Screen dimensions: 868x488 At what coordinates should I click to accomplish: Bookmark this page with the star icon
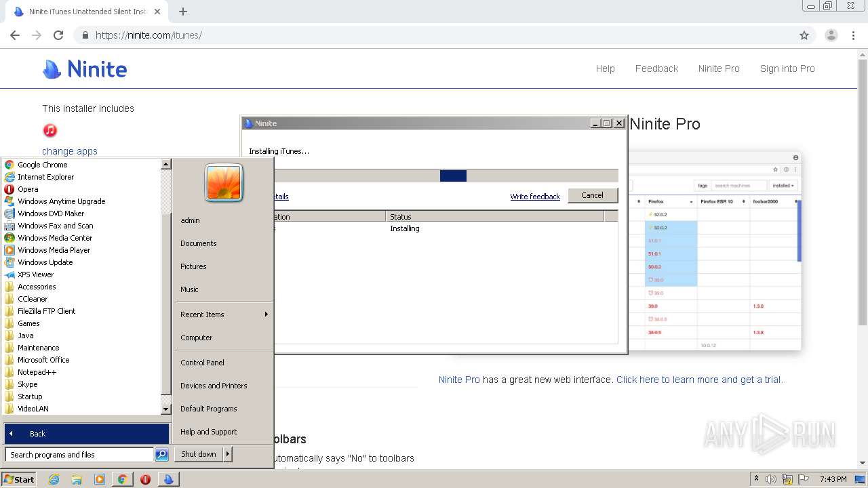click(804, 35)
